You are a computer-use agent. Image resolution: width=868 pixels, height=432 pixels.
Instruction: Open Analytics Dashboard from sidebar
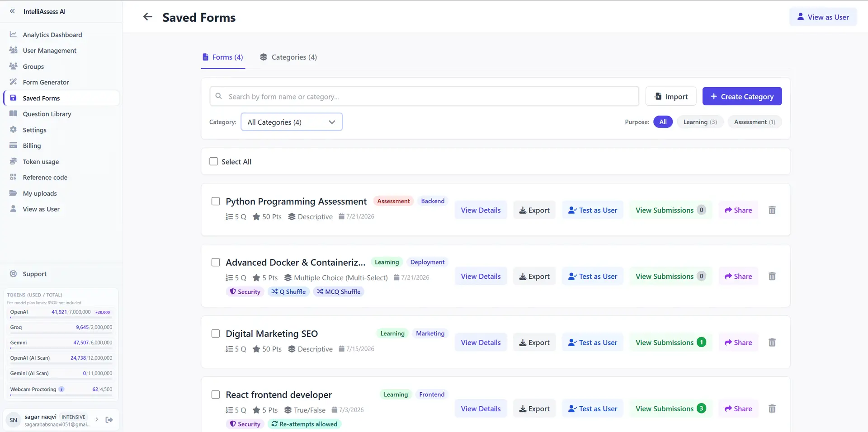click(61, 35)
